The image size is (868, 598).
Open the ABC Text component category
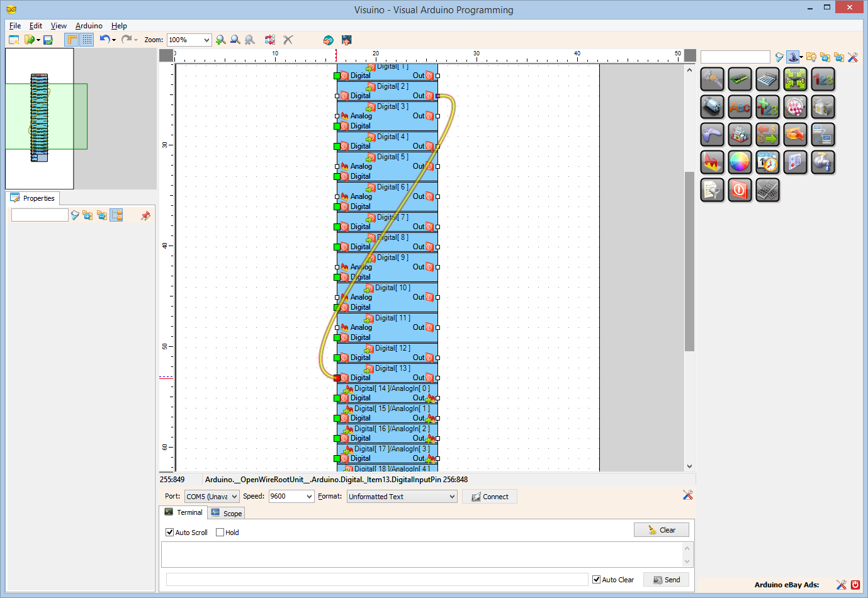(740, 107)
